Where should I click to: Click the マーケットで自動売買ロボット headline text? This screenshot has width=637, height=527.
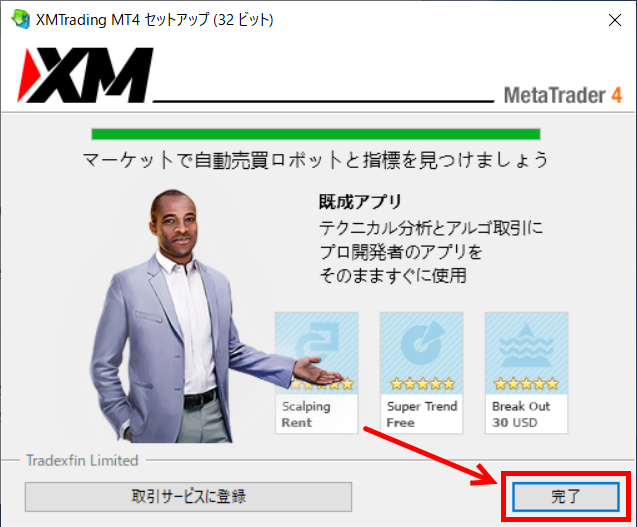click(x=316, y=160)
